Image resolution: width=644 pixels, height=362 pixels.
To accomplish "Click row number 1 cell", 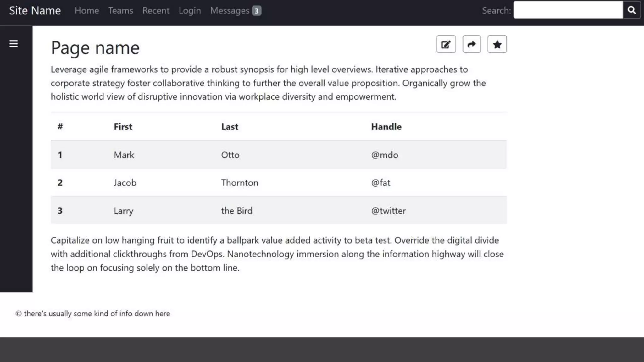I will pos(60,155).
